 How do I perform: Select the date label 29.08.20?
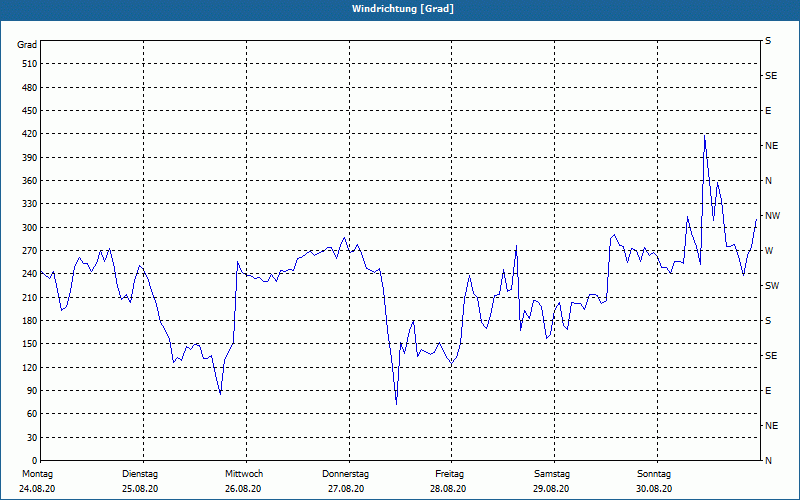pos(551,489)
